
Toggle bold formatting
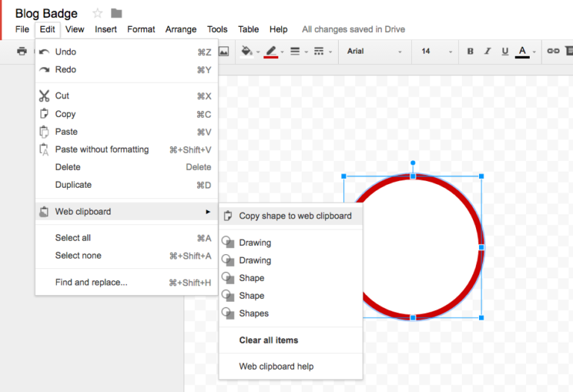[470, 51]
